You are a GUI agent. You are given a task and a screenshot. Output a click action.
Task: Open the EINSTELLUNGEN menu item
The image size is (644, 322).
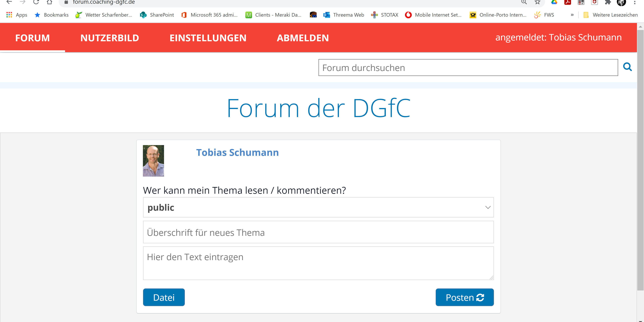(208, 38)
